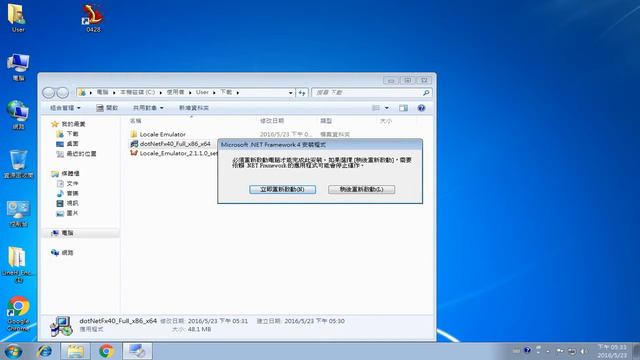The image size is (640, 360).
Task: Toggle the preview pane button
Action: pos(403,108)
